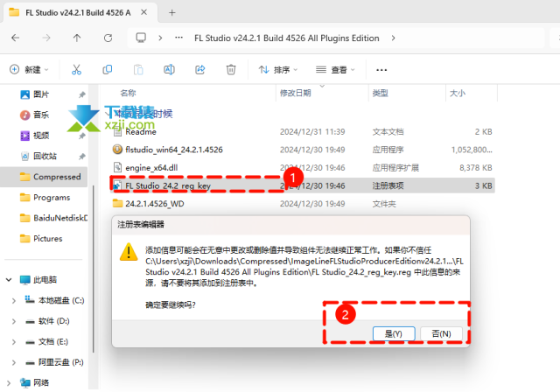This screenshot has width=560, height=392.
Task: Click the Rename icon in toolbar
Action: coord(169,70)
